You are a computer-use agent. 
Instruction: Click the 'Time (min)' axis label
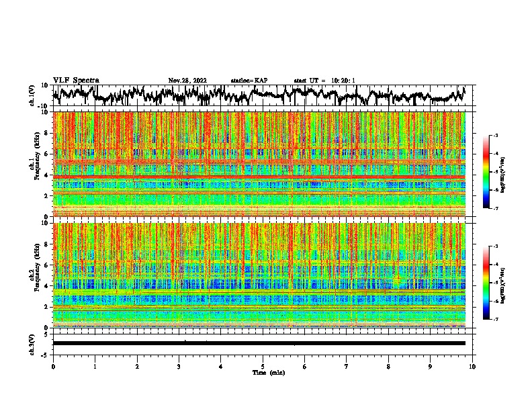coord(269,373)
